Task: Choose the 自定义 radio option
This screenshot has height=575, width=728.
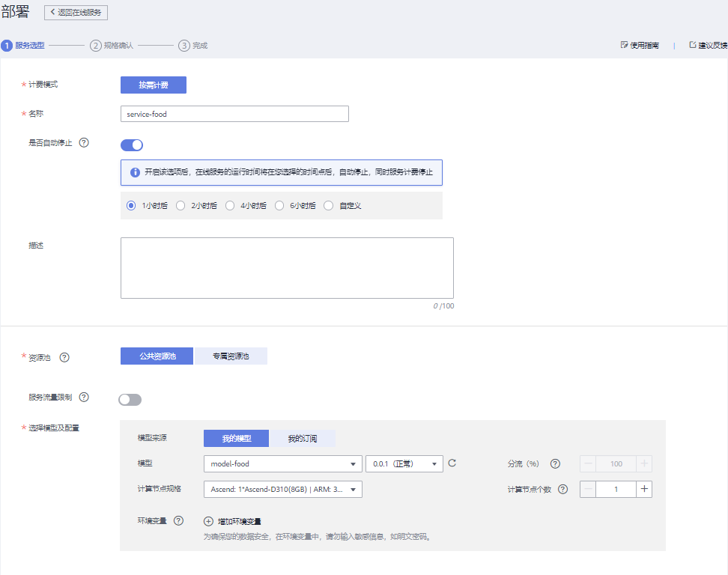Action: click(329, 205)
